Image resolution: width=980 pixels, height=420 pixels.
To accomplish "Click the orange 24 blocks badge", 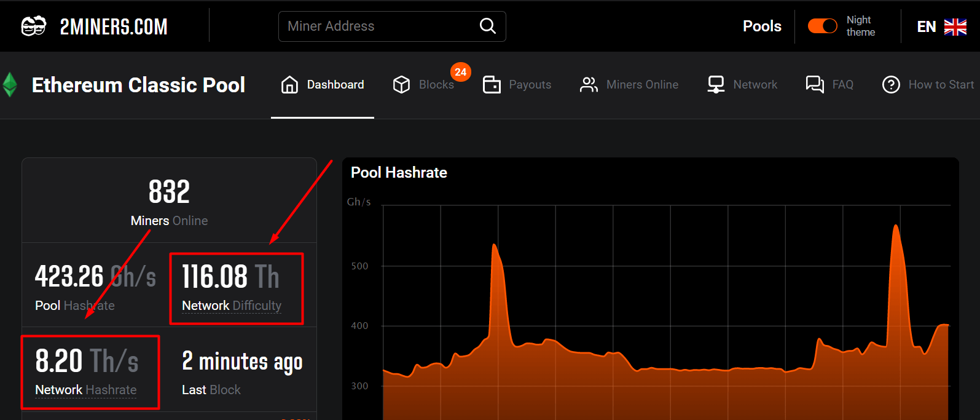I will [460, 72].
